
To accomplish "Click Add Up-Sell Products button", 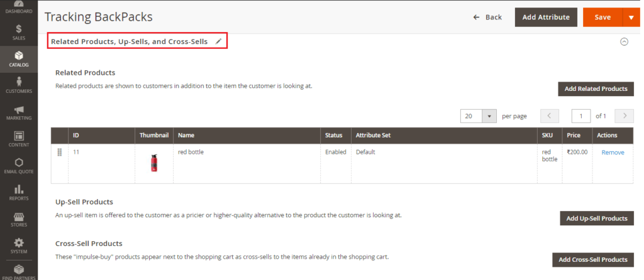I will click(x=597, y=218).
